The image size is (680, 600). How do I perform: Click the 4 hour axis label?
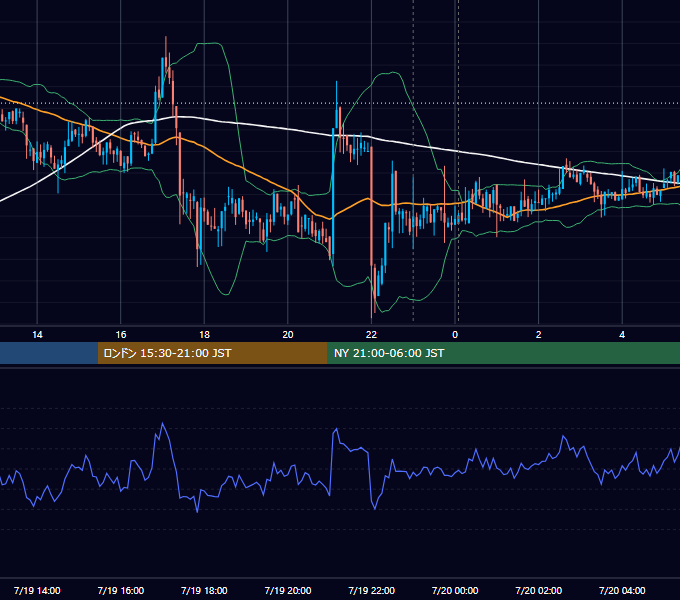622,335
